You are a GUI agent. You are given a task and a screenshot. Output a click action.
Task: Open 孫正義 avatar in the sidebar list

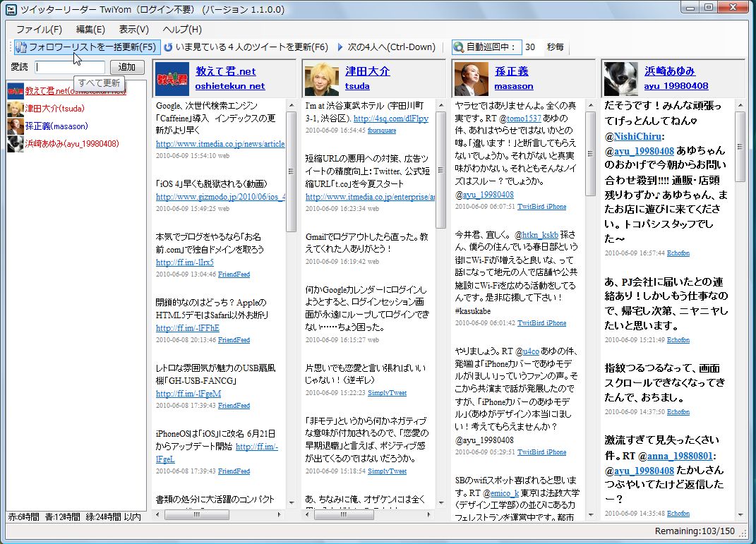coord(16,126)
